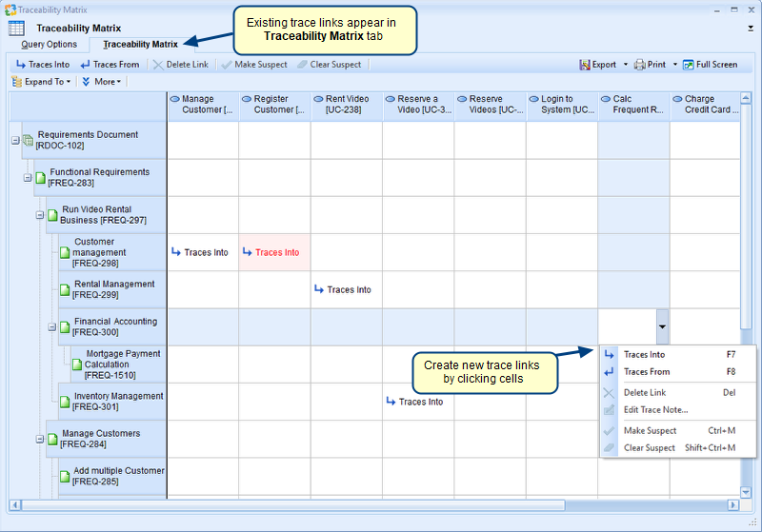The height and width of the screenshot is (532, 762).
Task: Open the More dropdown menu
Action: click(x=102, y=82)
